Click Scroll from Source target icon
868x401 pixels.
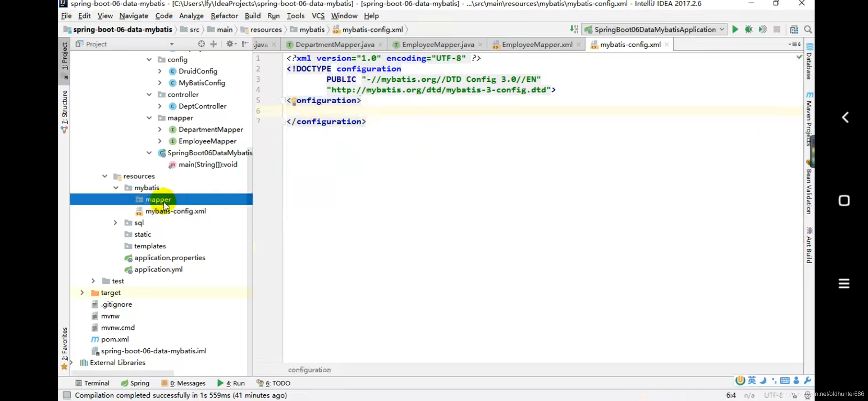201,44
